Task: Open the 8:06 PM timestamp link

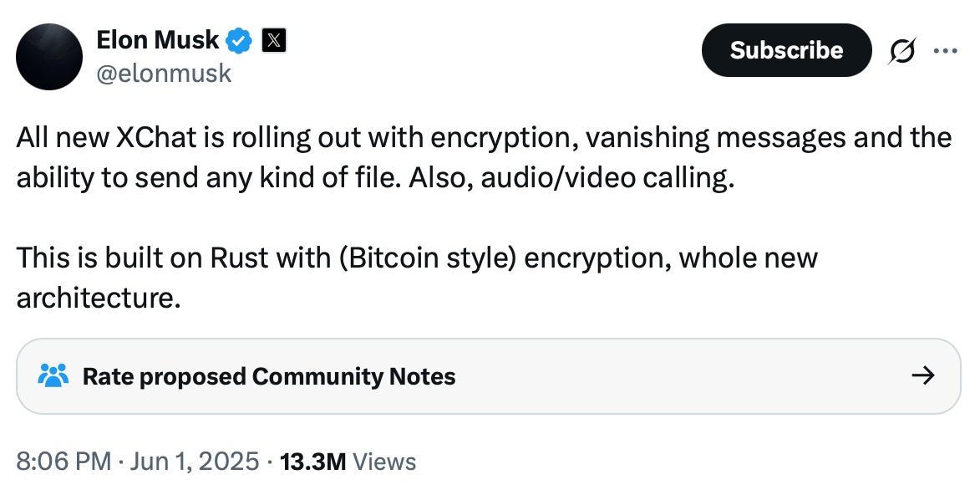Action: pyautogui.click(x=63, y=461)
